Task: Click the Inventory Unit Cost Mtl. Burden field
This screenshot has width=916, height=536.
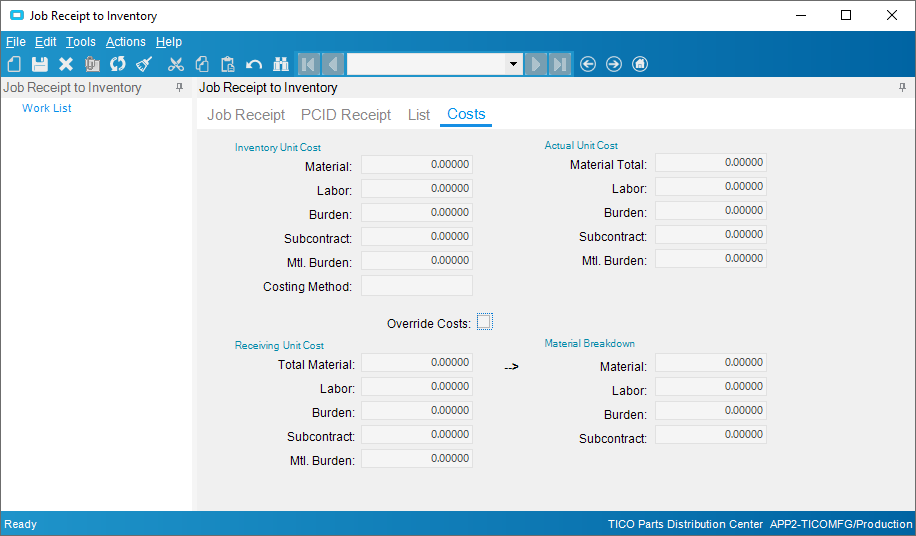Action: click(417, 260)
